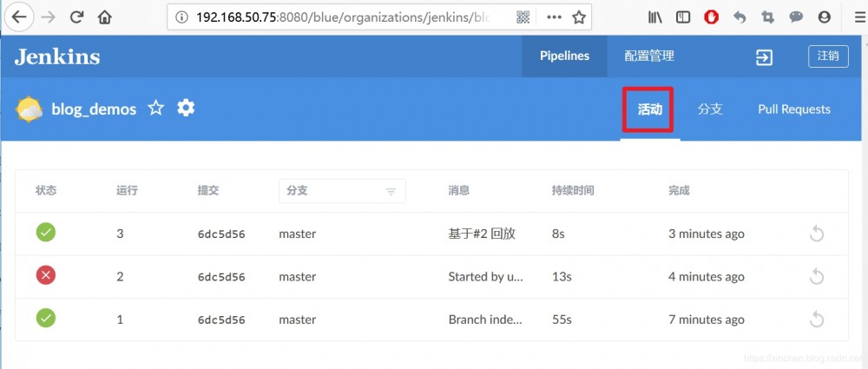The width and height of the screenshot is (868, 369).
Task: Rerun run 1 with the replay icon
Action: point(817,320)
